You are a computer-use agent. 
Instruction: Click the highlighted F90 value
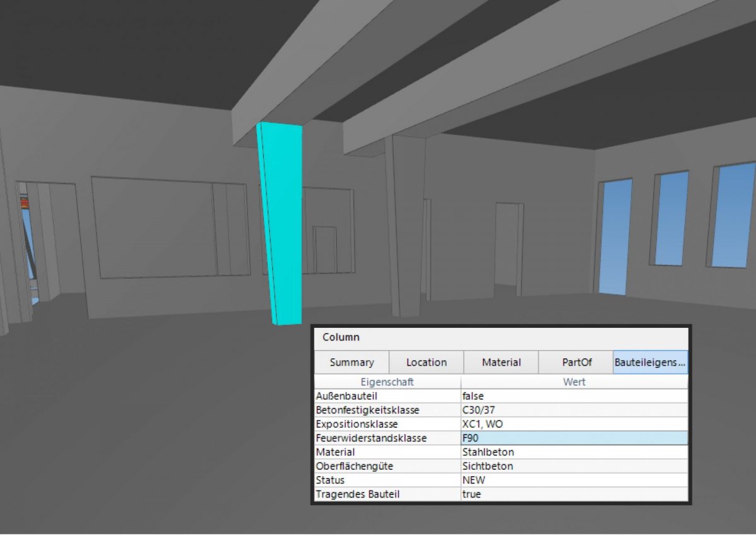tap(575, 438)
